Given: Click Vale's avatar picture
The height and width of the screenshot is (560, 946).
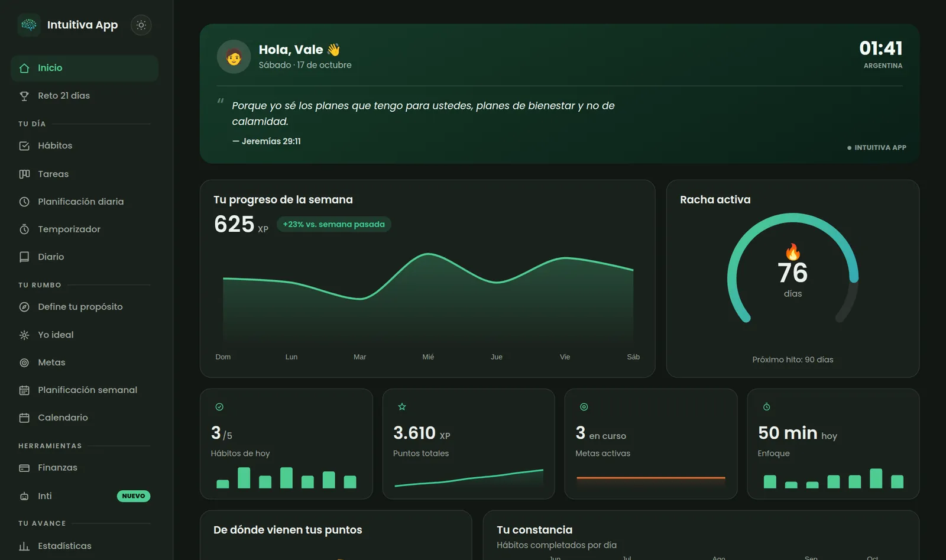Looking at the screenshot, I should (234, 57).
